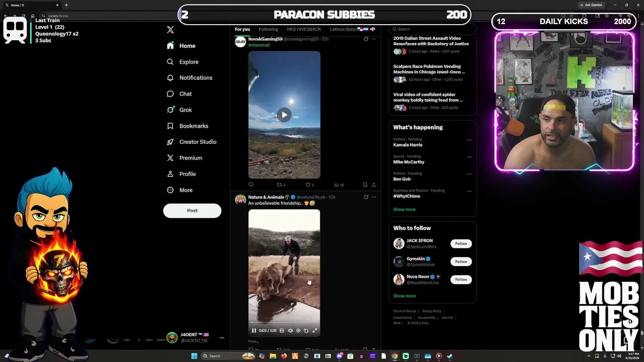This screenshot has width=644, height=362.
Task: Share the NovakGaming59 post
Action: (373, 185)
